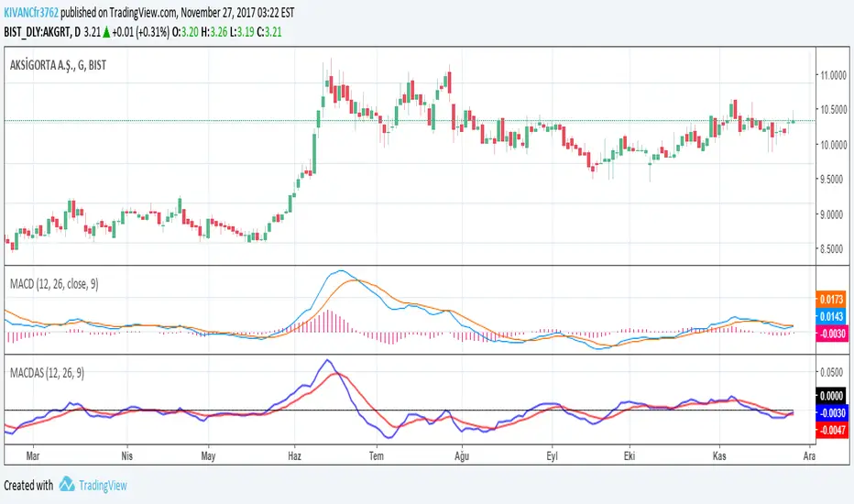Click the black 0.0000 zero-line value tag
854x504 pixels.
pyautogui.click(x=834, y=396)
